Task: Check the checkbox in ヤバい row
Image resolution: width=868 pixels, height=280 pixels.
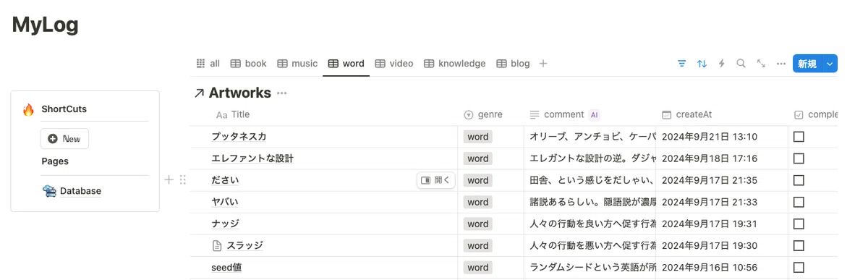Action: click(x=799, y=202)
